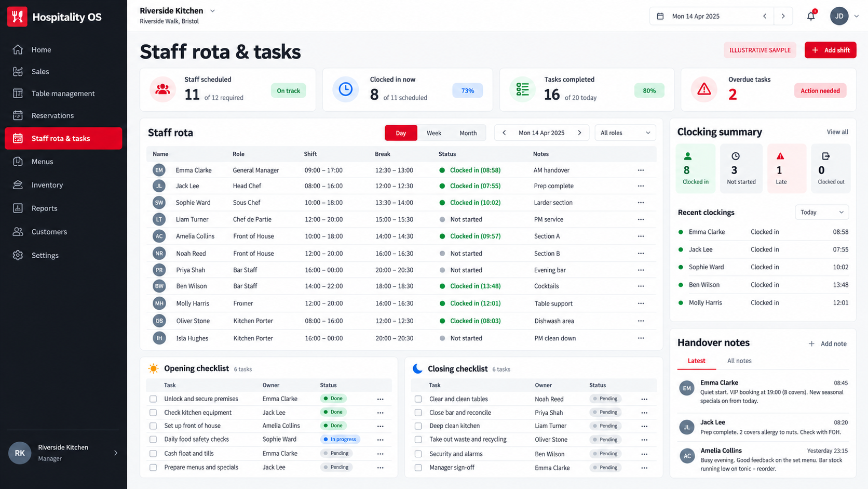This screenshot has height=489, width=868.
Task: Open Table management from the sidebar
Action: (63, 94)
